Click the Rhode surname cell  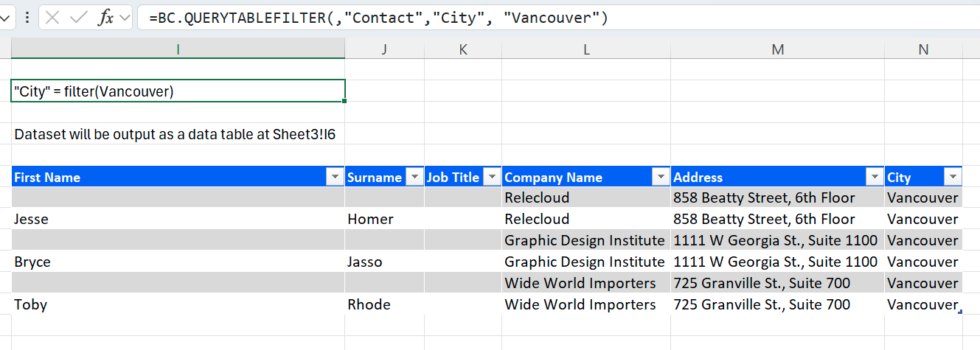[384, 304]
